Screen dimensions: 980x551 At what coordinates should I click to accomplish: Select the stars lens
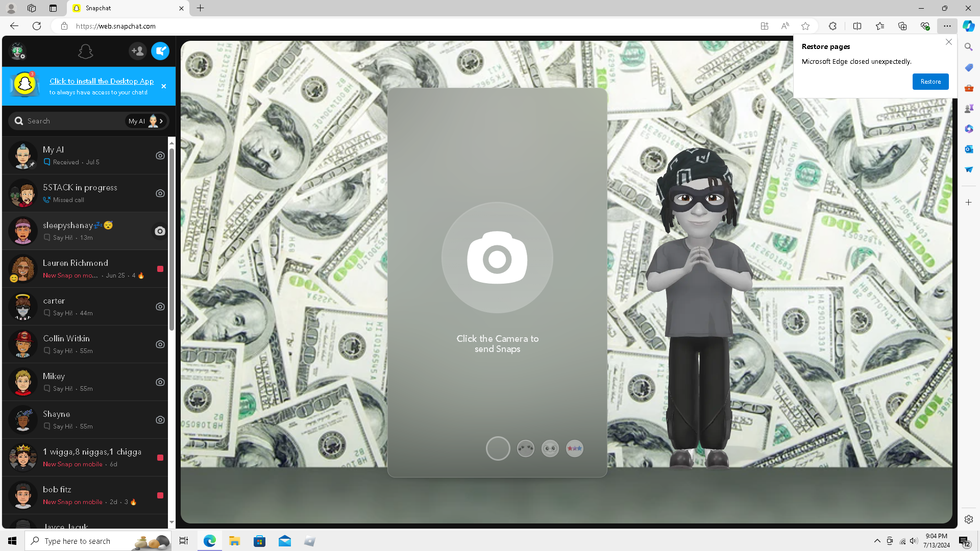(574, 448)
